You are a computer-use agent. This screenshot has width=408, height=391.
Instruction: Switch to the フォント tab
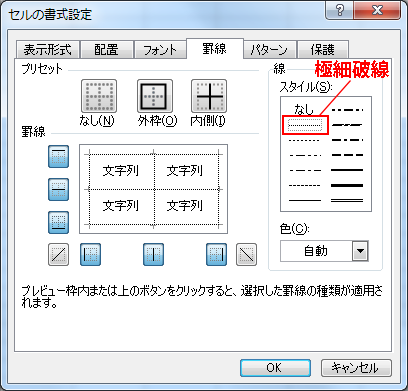[x=160, y=50]
